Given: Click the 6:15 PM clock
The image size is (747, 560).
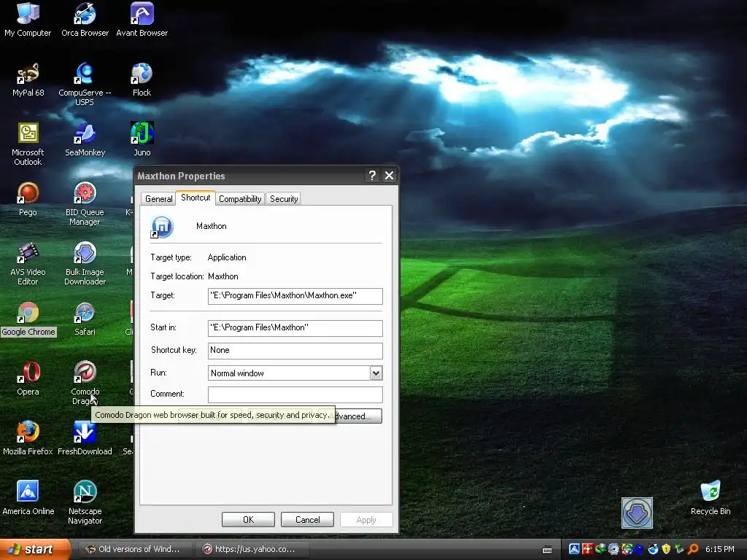Looking at the screenshot, I should (720, 549).
